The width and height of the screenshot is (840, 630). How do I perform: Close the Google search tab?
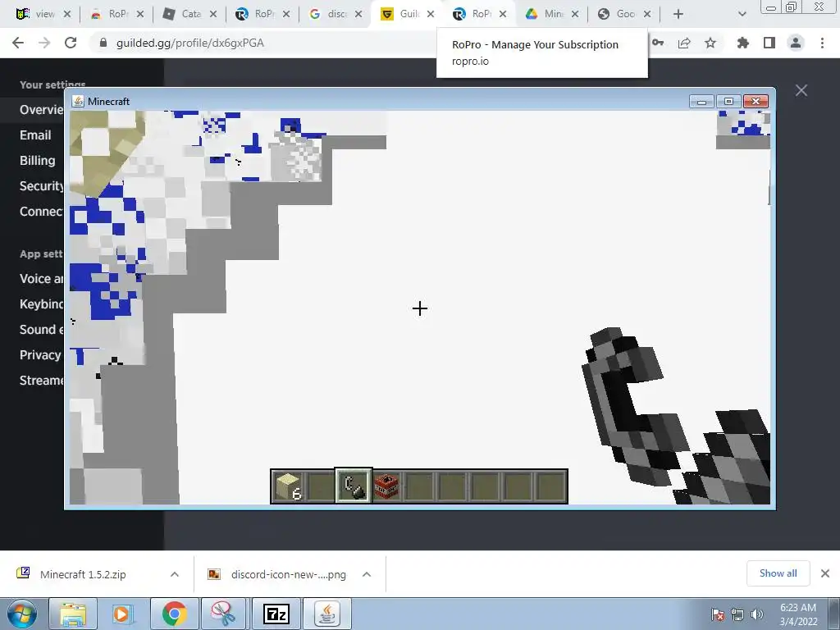[x=358, y=14]
